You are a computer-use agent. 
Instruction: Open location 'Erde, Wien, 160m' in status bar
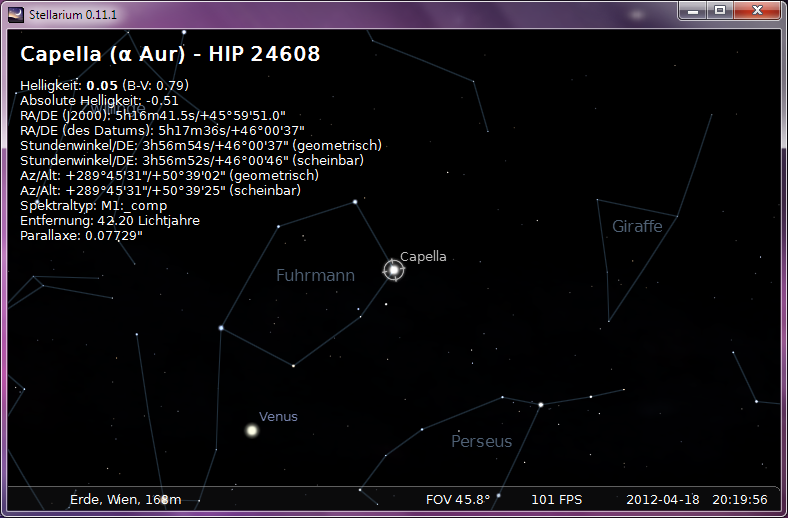point(125,499)
